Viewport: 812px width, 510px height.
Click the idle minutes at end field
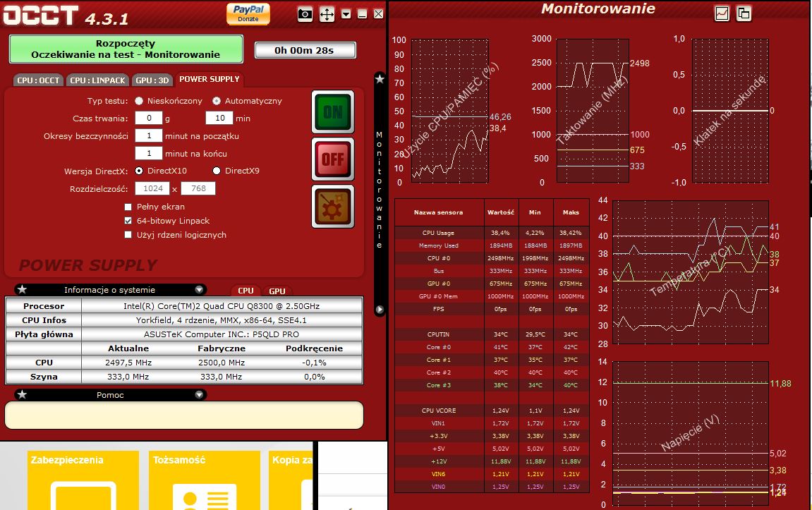click(149, 153)
